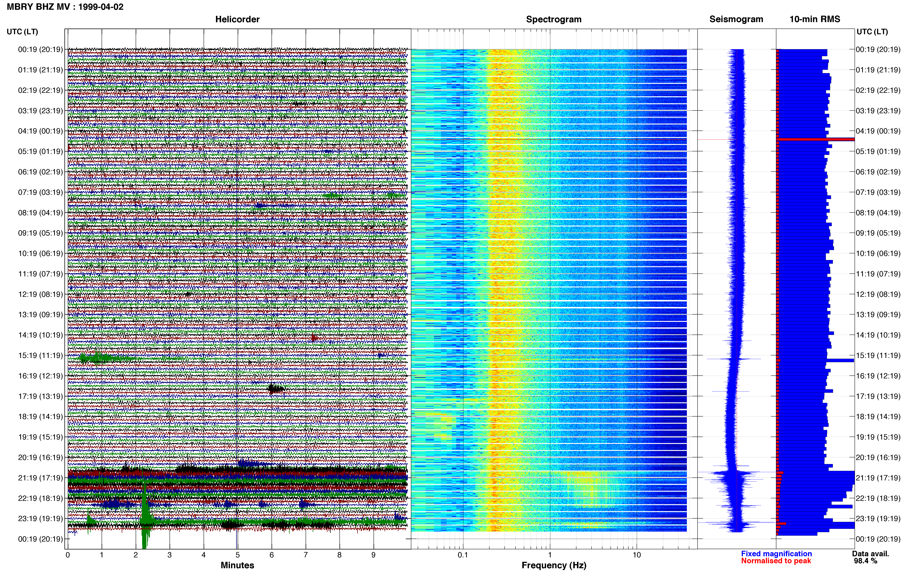Click left time label 02:19 (22:19)
The width and height of the screenshot is (924, 578).
click(x=41, y=90)
